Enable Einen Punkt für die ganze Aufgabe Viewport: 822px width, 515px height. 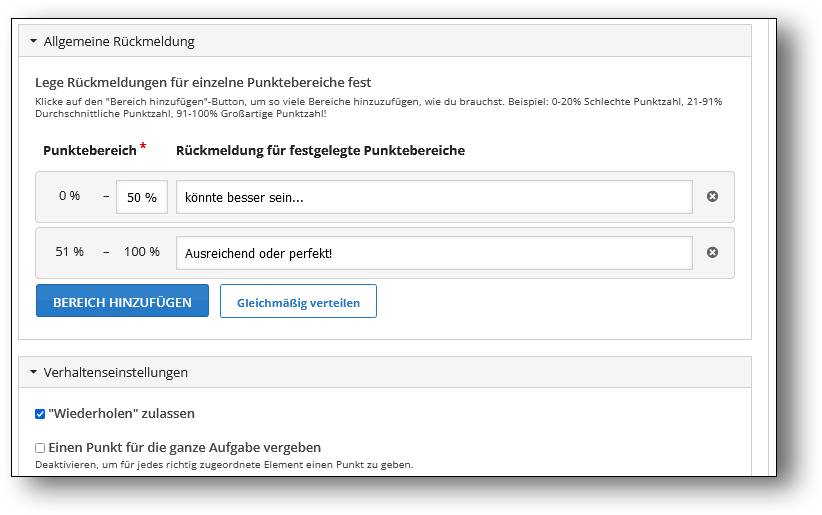40,448
